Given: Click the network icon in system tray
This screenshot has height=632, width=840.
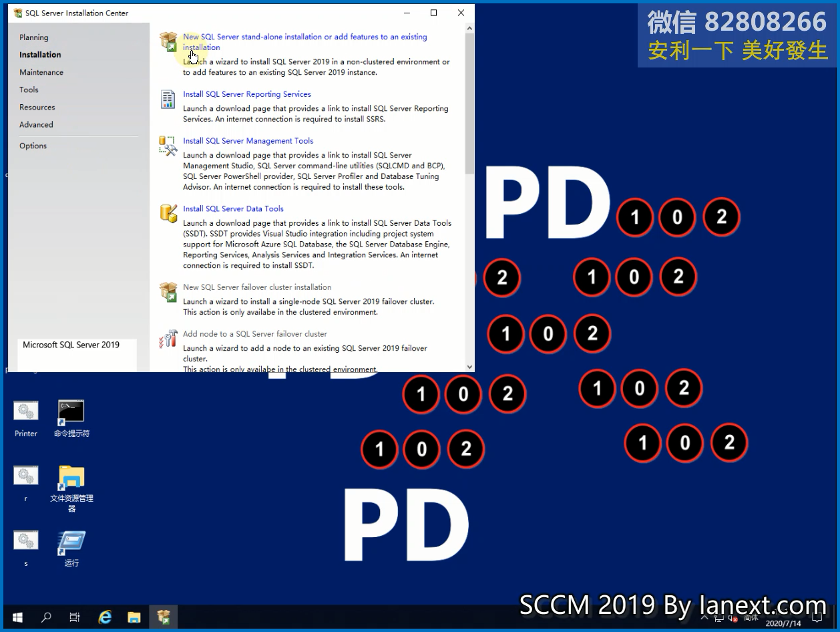Looking at the screenshot, I should pos(719,618).
